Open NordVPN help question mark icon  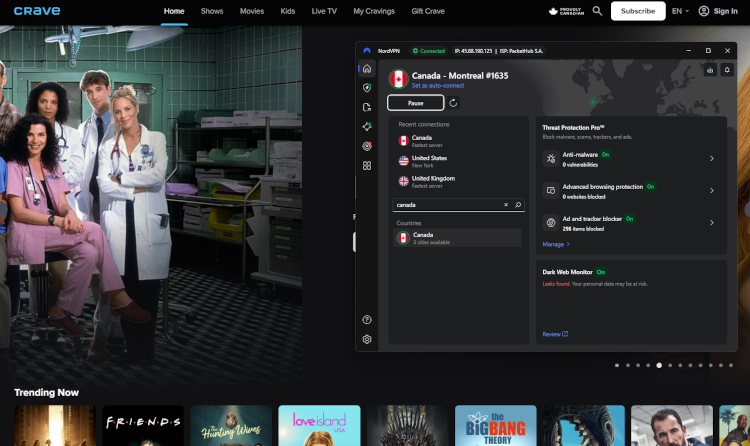click(x=367, y=320)
